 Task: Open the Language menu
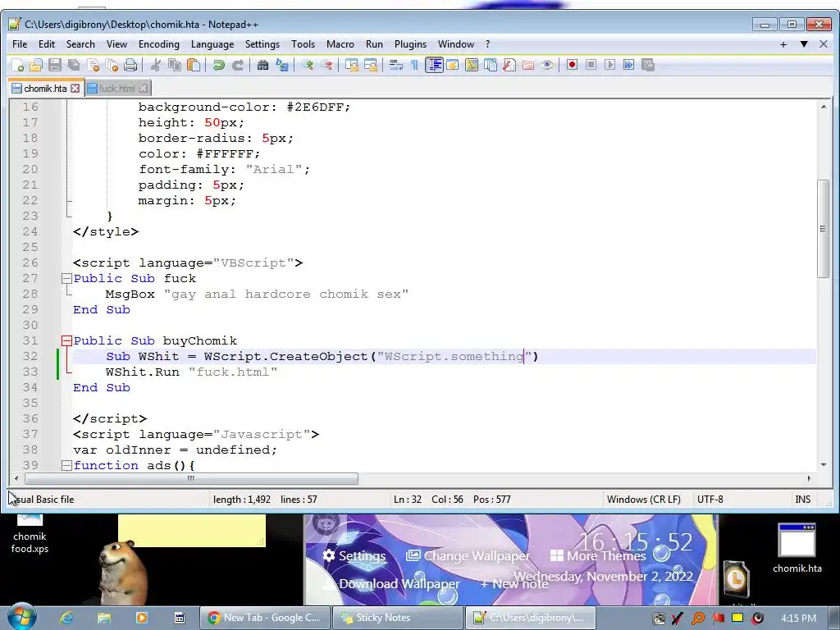coord(212,44)
